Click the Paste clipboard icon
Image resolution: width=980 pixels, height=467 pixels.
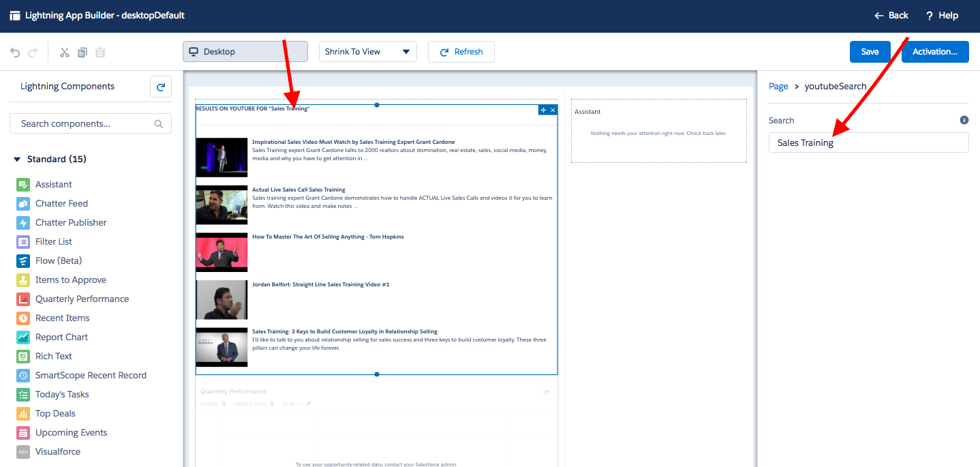[100, 52]
